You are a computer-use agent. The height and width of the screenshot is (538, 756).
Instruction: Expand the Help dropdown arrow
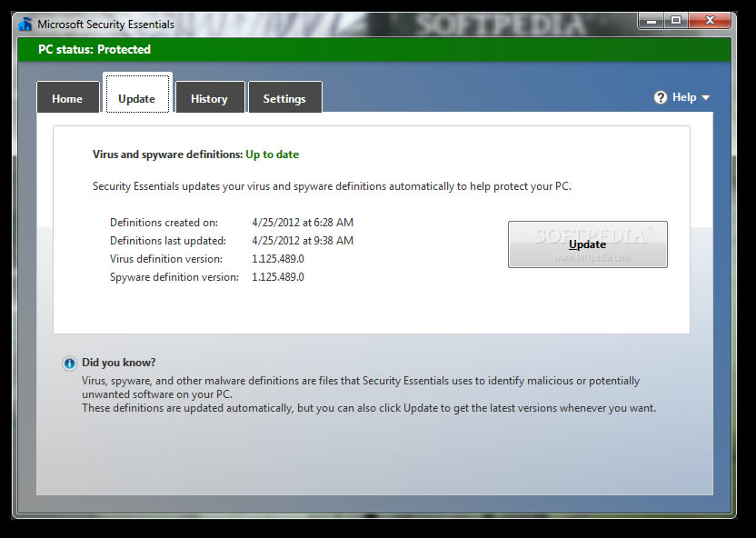coord(706,98)
